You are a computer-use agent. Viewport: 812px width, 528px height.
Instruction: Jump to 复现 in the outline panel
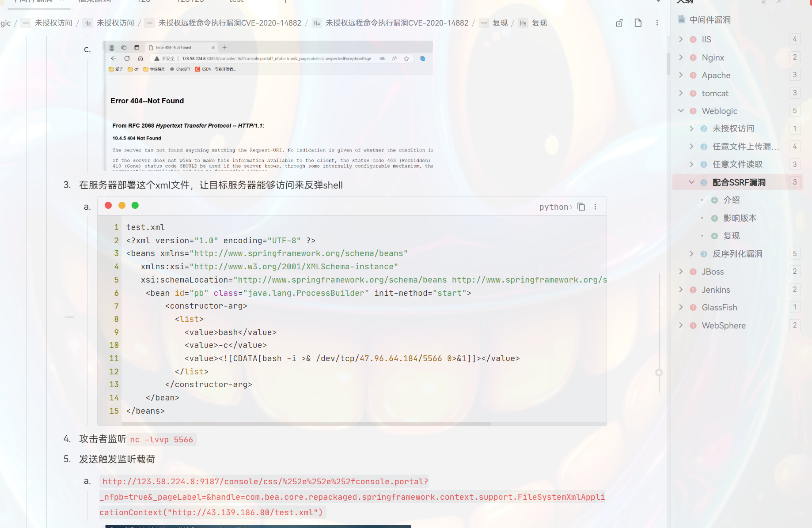coord(731,236)
